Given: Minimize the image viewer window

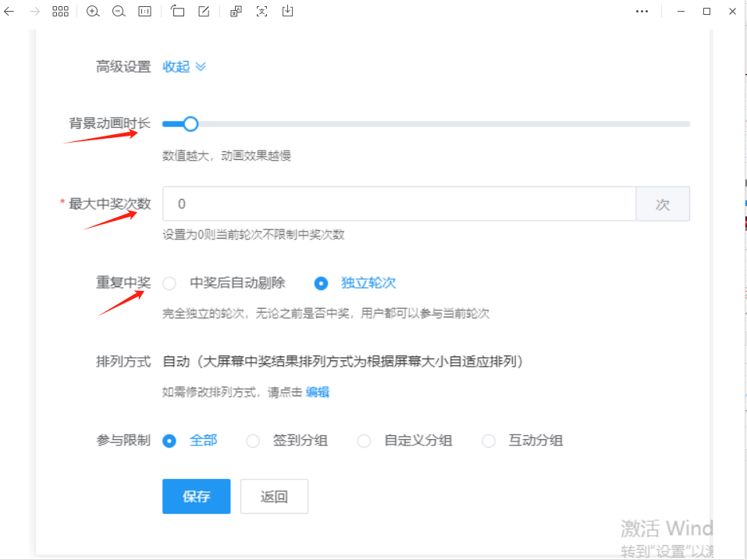Looking at the screenshot, I should coord(681,12).
